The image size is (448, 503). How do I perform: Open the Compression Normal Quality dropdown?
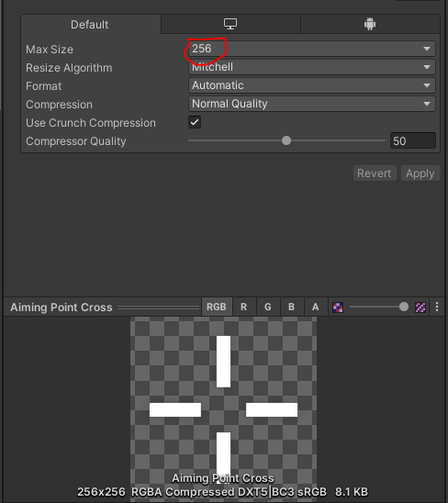(x=311, y=104)
